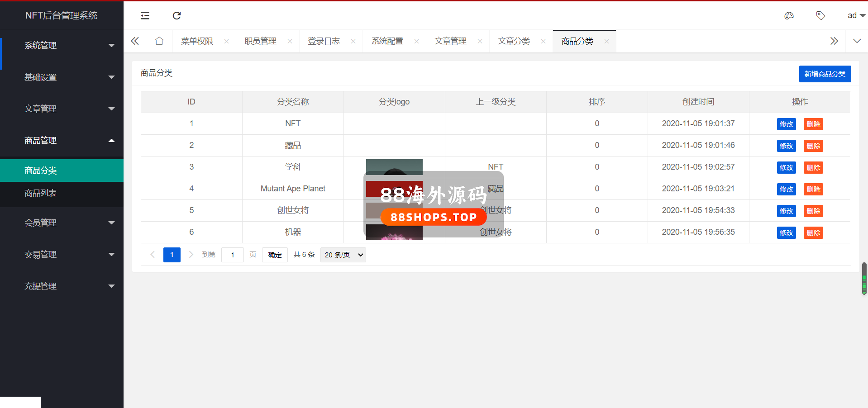Click the page number jump input field
The height and width of the screenshot is (408, 868).
[233, 255]
